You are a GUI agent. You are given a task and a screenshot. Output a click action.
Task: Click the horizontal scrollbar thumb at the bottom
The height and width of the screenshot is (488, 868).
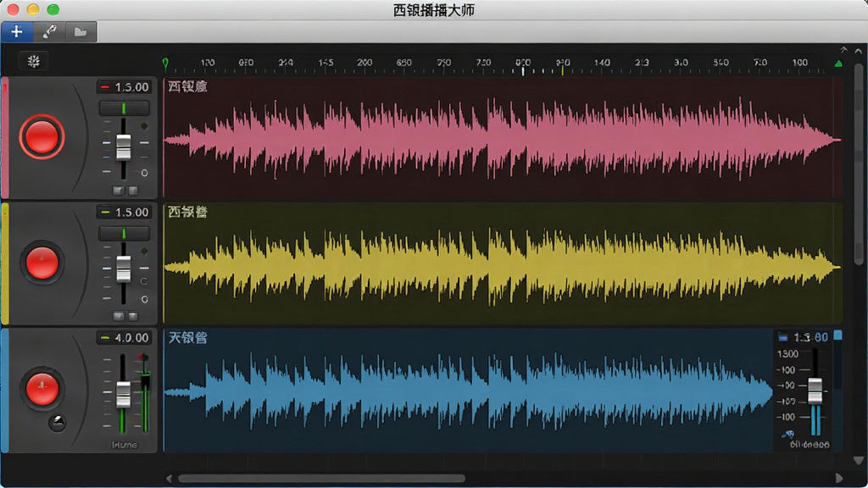tap(321, 478)
